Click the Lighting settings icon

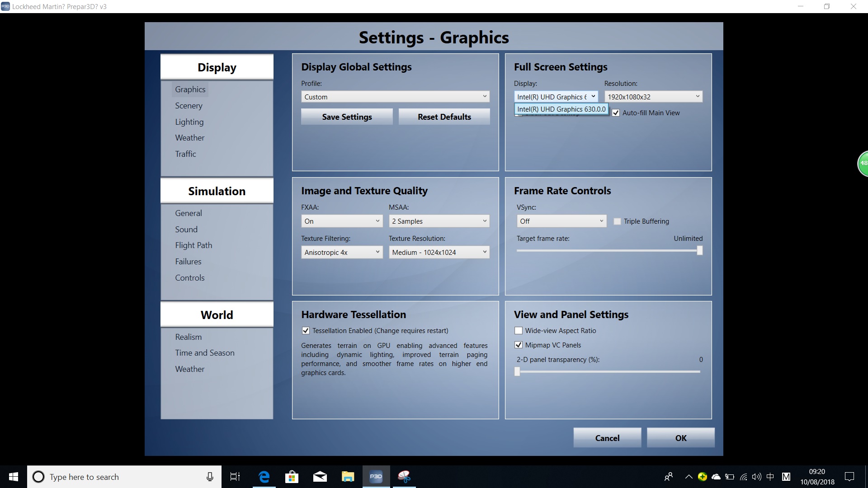[189, 121]
